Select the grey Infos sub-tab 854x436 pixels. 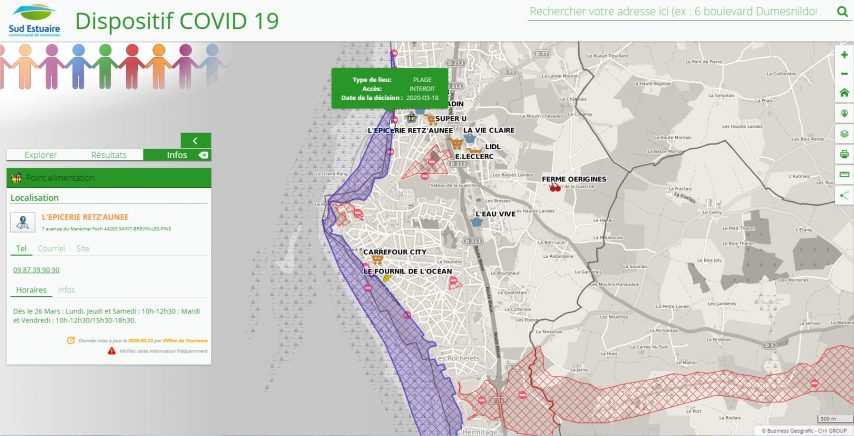[66, 290]
